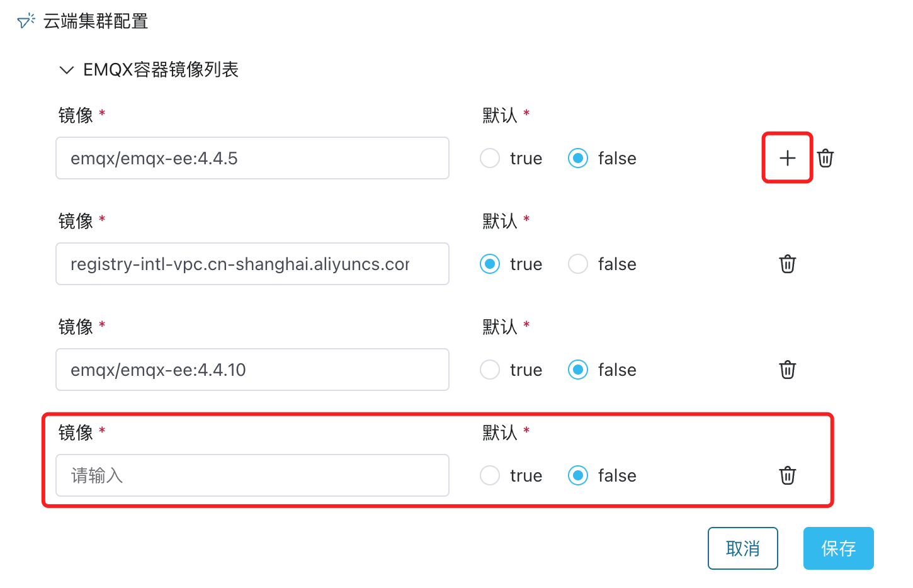
Task: Set registry-intl-vpc image default to false
Action: [578, 264]
